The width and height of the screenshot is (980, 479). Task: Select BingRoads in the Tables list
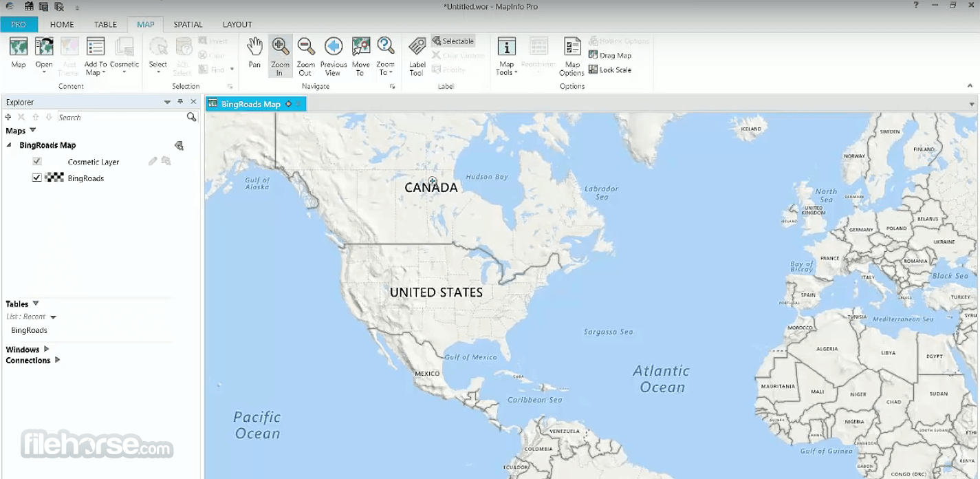pyautogui.click(x=29, y=330)
